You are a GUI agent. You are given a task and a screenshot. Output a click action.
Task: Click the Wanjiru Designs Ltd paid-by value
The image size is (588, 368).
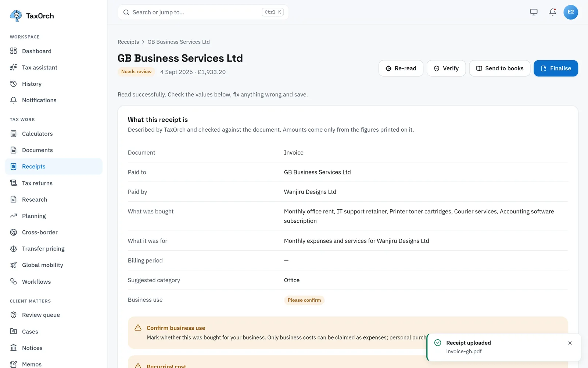pyautogui.click(x=310, y=192)
